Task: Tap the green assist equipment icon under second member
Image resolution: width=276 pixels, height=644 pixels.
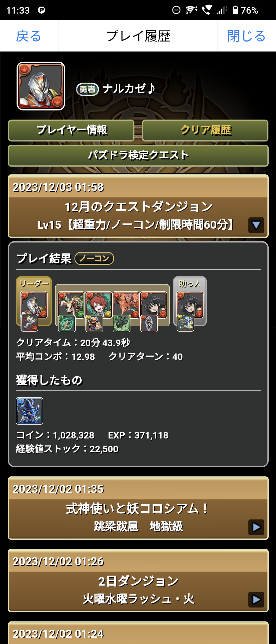Action: (67, 324)
